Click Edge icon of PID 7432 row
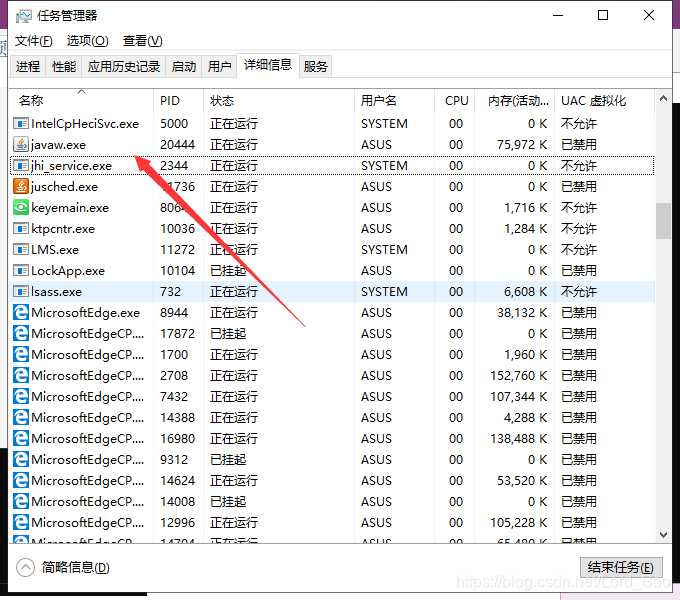 pyautogui.click(x=20, y=396)
